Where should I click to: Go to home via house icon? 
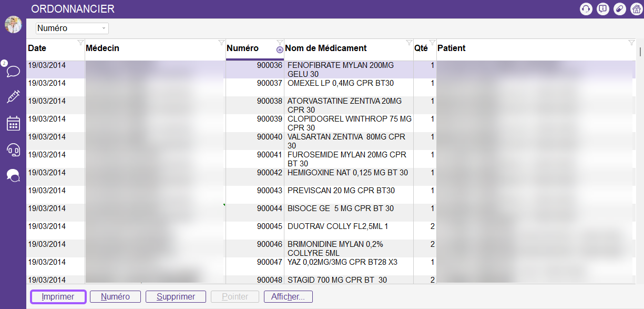636,9
